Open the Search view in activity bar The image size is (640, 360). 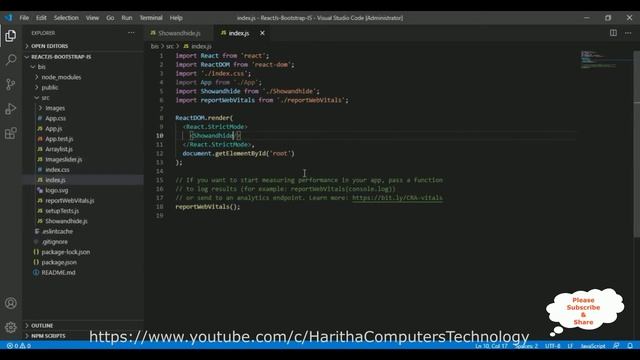11,60
